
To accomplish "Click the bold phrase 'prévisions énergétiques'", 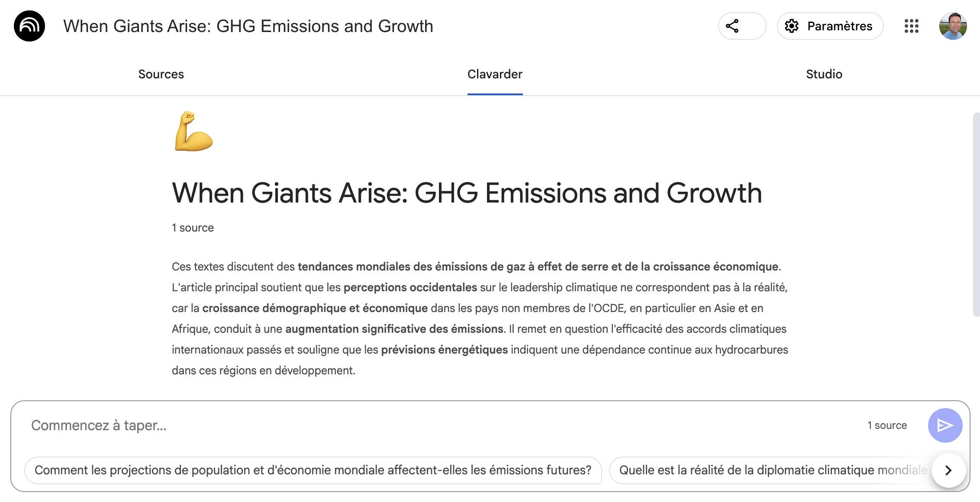I will (444, 350).
